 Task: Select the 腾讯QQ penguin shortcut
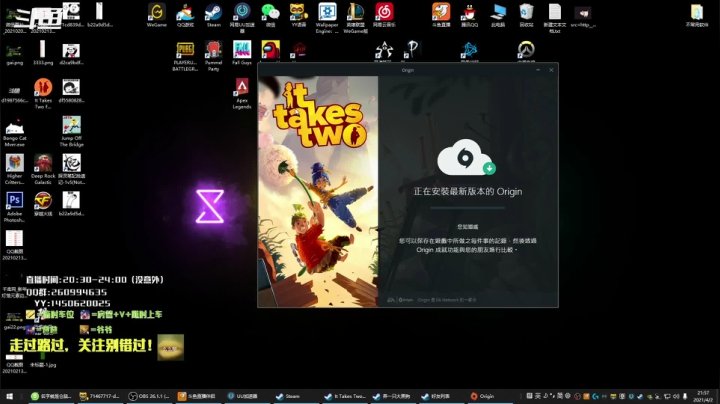470,16
